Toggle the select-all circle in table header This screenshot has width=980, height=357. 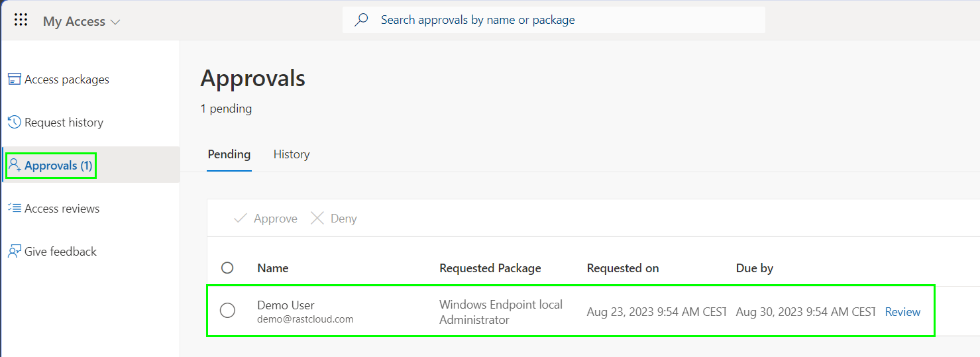click(x=227, y=268)
